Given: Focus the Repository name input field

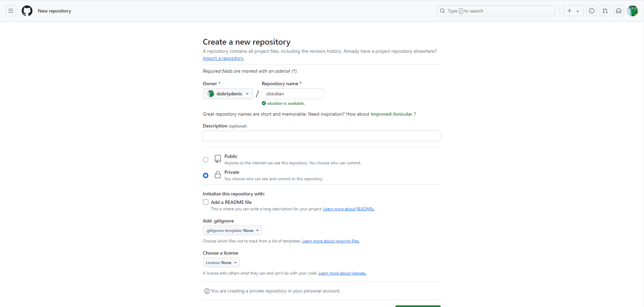Looking at the screenshot, I should [x=293, y=94].
